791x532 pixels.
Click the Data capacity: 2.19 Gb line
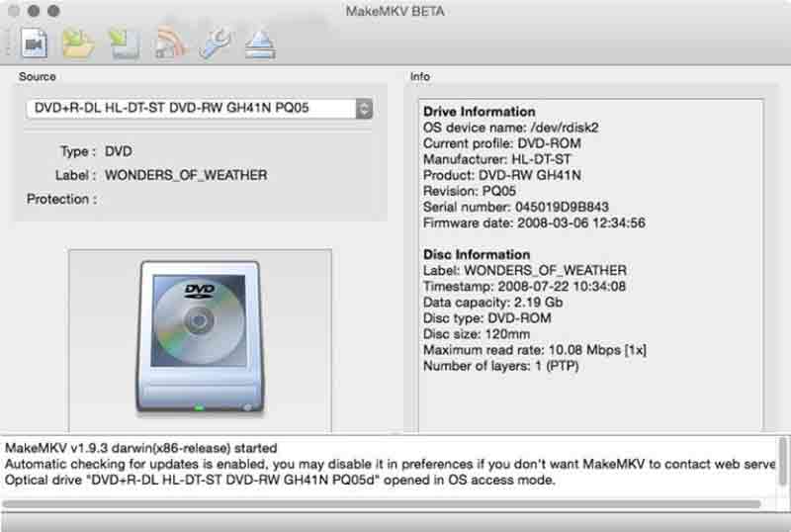(x=492, y=303)
